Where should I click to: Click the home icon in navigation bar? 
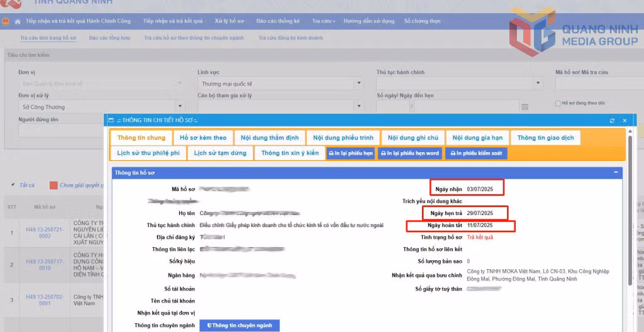(x=17, y=21)
